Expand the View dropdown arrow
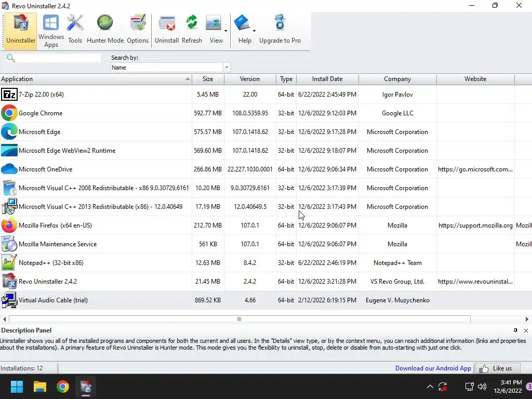532x399 pixels. [x=225, y=31]
